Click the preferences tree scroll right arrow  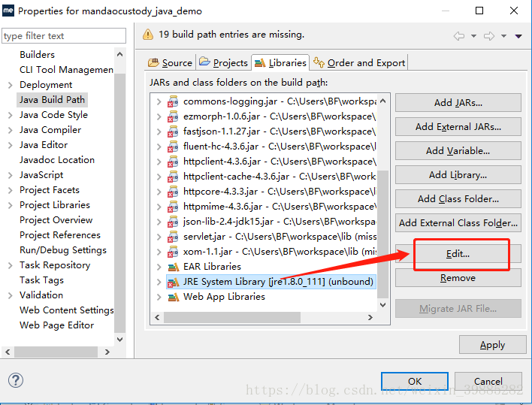point(107,352)
